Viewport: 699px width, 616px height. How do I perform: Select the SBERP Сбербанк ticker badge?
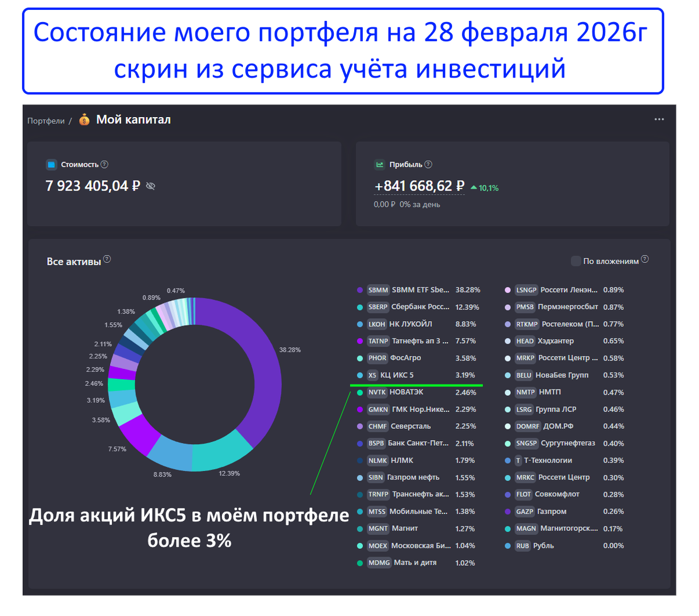tap(377, 307)
